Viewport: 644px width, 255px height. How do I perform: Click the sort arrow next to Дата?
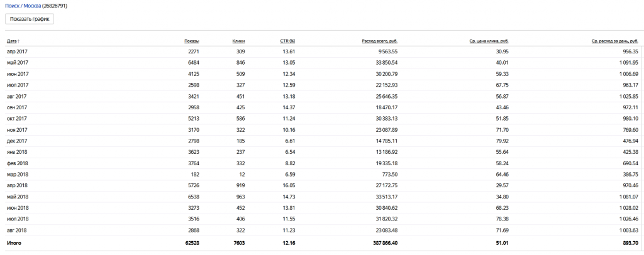(19, 41)
